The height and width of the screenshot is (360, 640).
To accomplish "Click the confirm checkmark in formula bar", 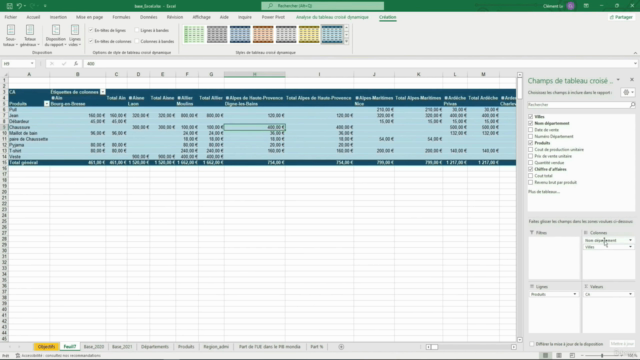I will click(64, 64).
